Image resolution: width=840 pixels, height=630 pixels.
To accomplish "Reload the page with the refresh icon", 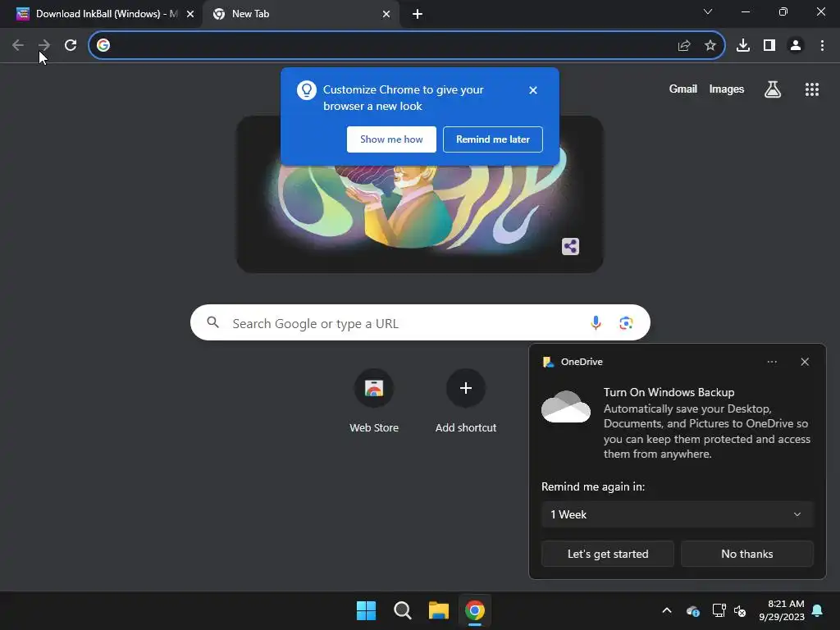I will pos(71,45).
